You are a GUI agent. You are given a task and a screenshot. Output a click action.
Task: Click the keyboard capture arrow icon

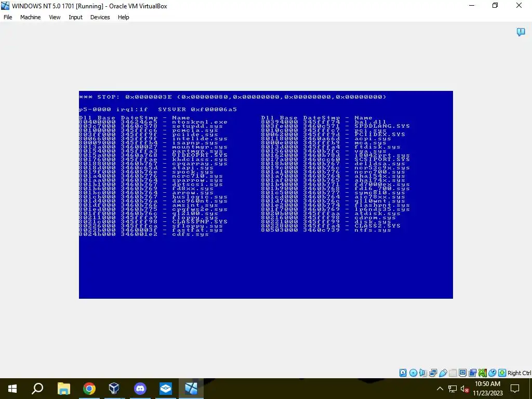(x=502, y=373)
